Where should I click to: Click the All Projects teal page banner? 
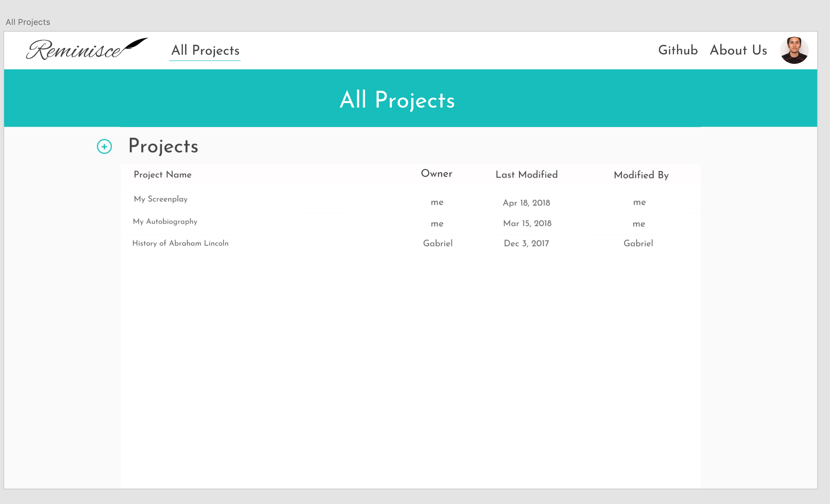(x=397, y=100)
